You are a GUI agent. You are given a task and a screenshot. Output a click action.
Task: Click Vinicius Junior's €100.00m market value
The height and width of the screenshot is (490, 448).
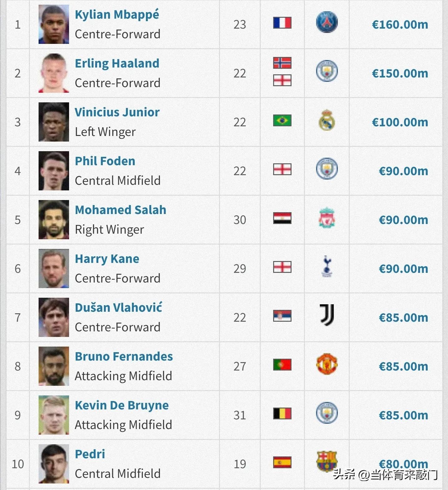pos(400,122)
